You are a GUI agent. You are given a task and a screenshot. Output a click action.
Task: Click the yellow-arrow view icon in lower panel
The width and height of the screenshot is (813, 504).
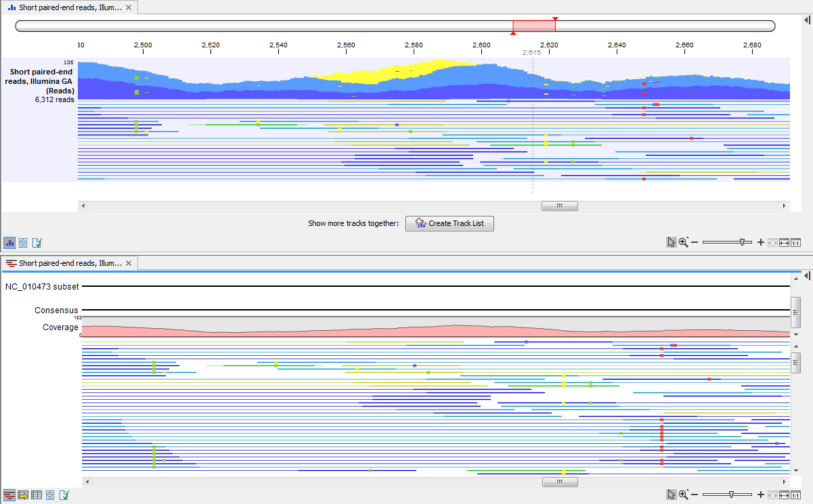[x=23, y=495]
